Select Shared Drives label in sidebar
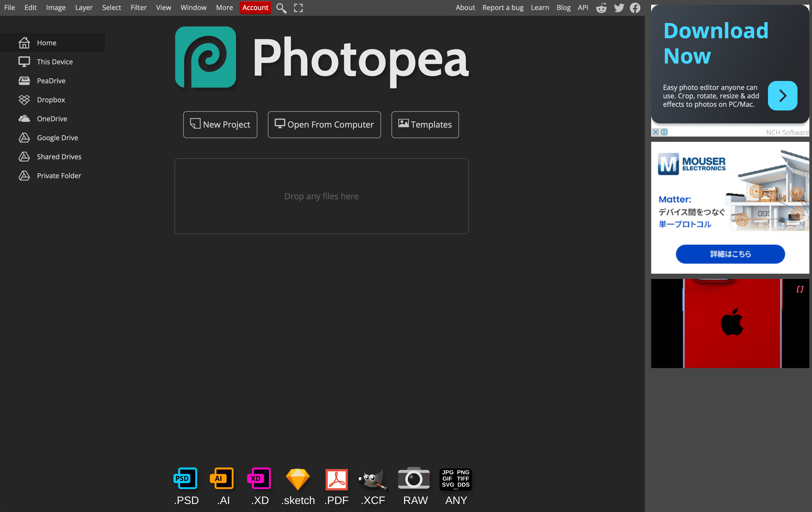The image size is (812, 512). click(x=59, y=157)
